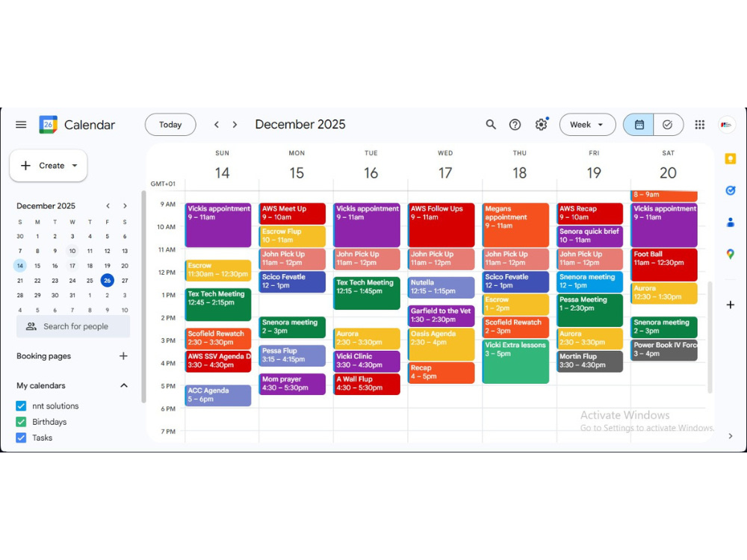Go to next week arrow
Viewport: 747px width, 560px height.
[x=235, y=125]
